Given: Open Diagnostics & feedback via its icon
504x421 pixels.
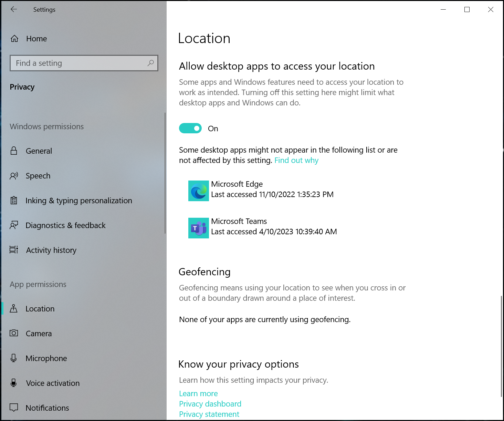Looking at the screenshot, I should (x=14, y=225).
